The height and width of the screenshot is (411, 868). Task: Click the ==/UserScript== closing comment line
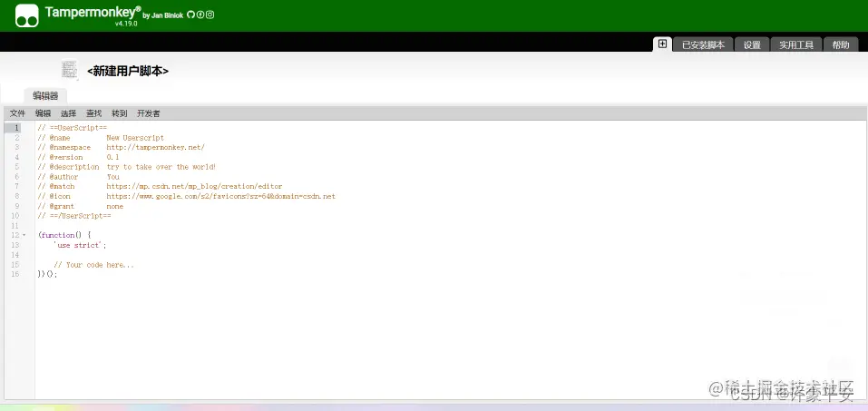[x=74, y=216]
